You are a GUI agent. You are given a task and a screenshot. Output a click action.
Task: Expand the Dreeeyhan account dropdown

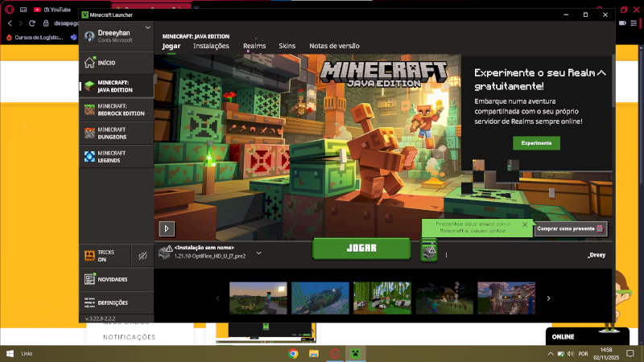[x=147, y=28]
